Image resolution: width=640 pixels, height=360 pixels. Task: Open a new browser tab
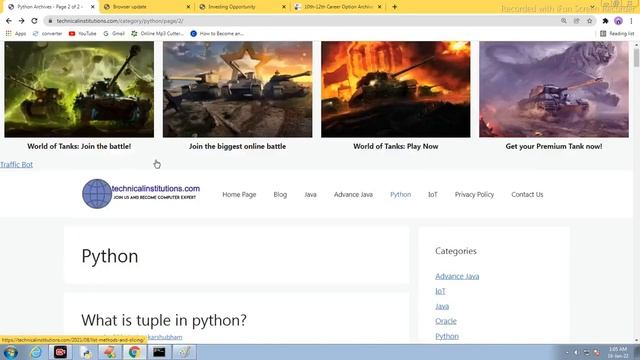click(x=394, y=7)
